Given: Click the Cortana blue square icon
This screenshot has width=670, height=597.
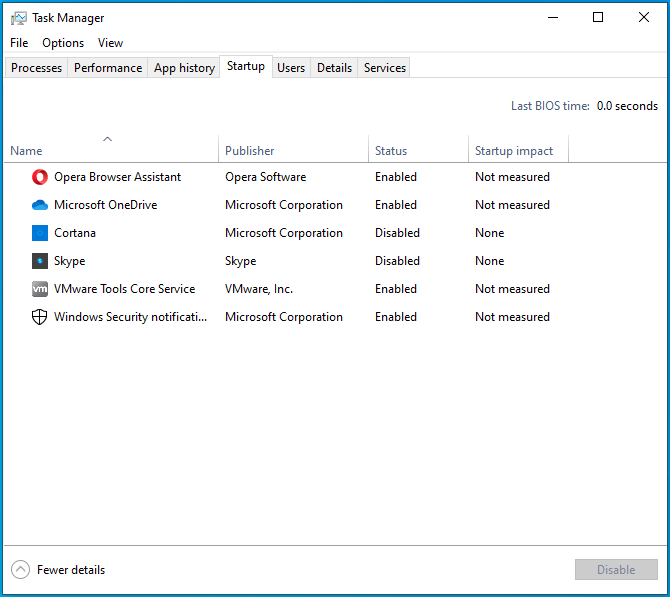Looking at the screenshot, I should (x=40, y=233).
